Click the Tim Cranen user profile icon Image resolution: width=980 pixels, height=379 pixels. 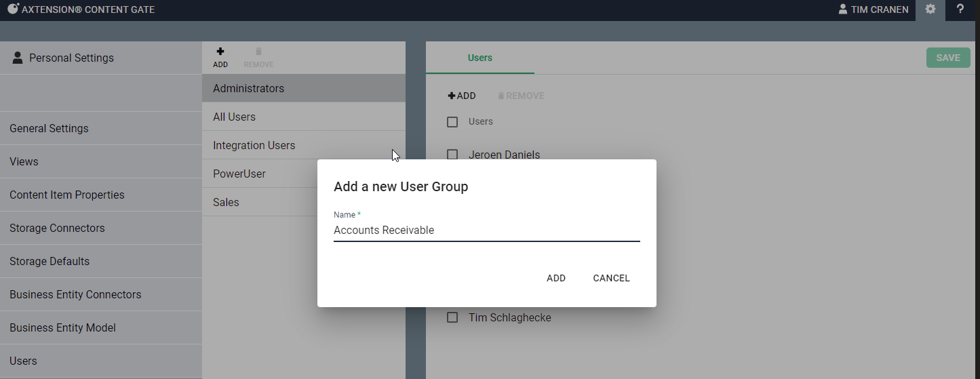click(843, 9)
